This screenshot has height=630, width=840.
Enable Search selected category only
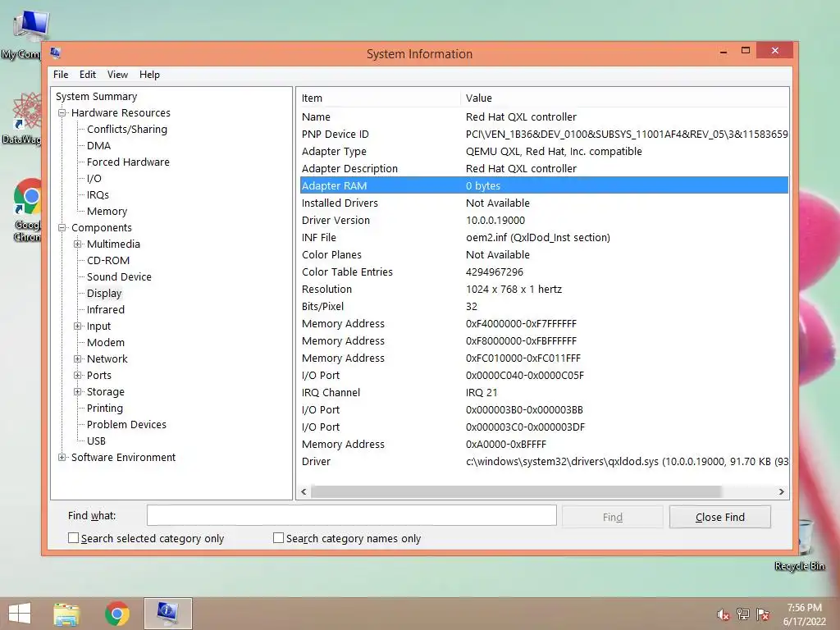73,538
